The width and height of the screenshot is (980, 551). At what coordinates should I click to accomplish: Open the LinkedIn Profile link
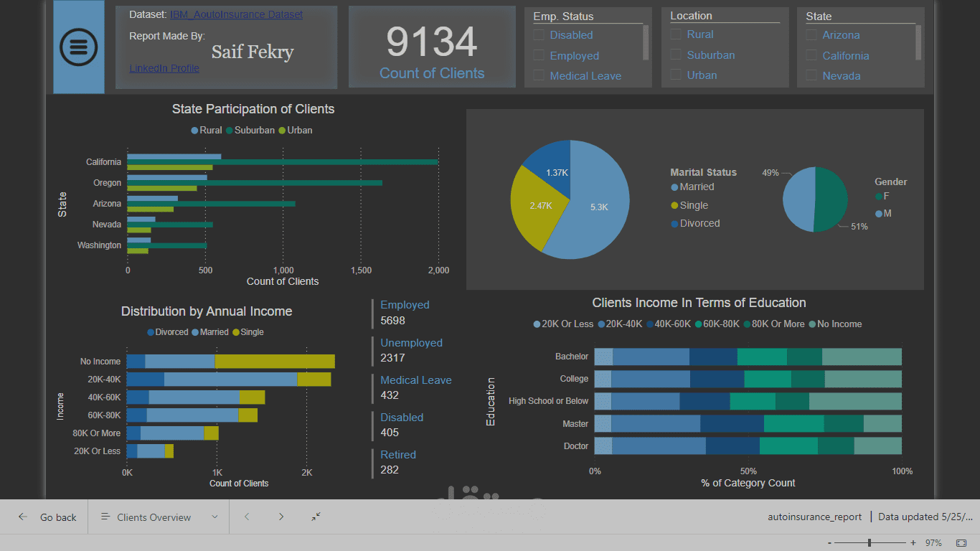point(164,68)
